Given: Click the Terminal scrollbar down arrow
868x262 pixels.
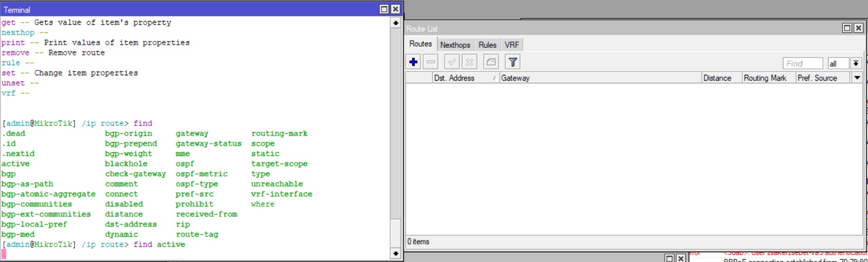Looking at the screenshot, I should [x=396, y=253].
